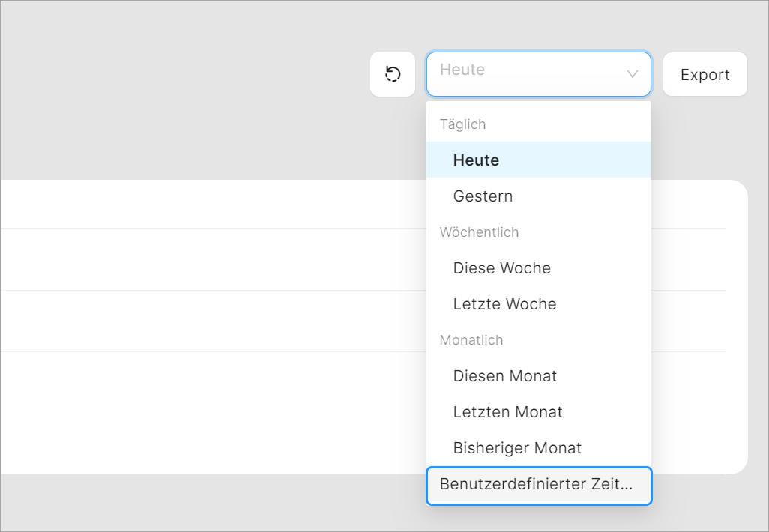Click the top header row of the white panel
769x532 pixels.
click(x=210, y=204)
